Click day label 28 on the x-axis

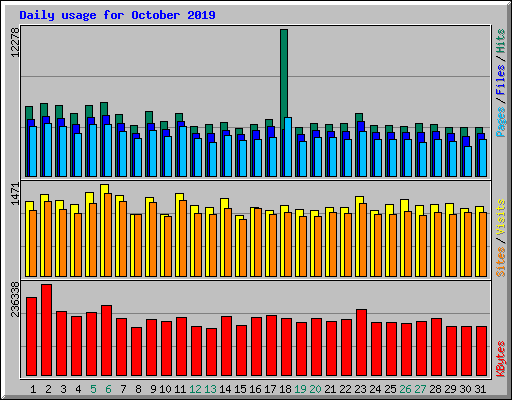[435, 389]
